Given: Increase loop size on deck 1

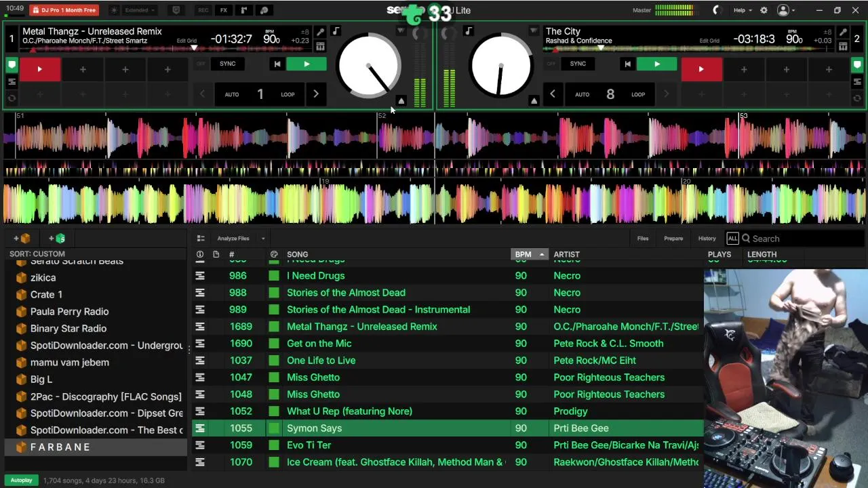Looking at the screenshot, I should pos(315,94).
